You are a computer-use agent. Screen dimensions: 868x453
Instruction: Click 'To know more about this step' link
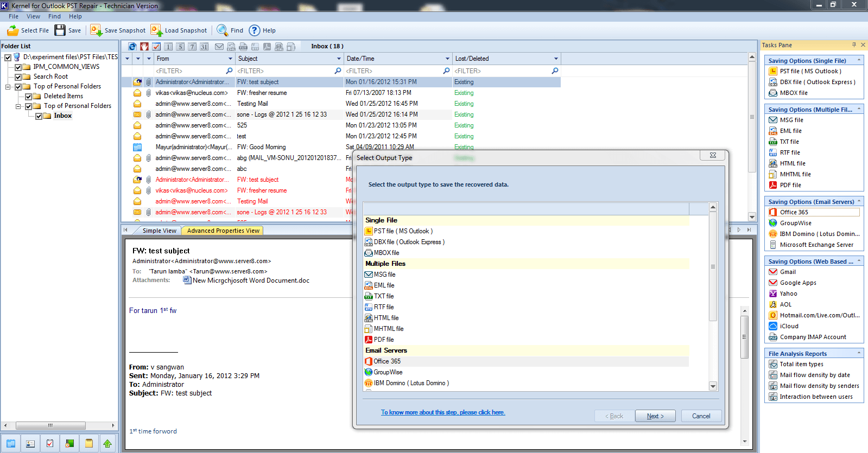443,412
